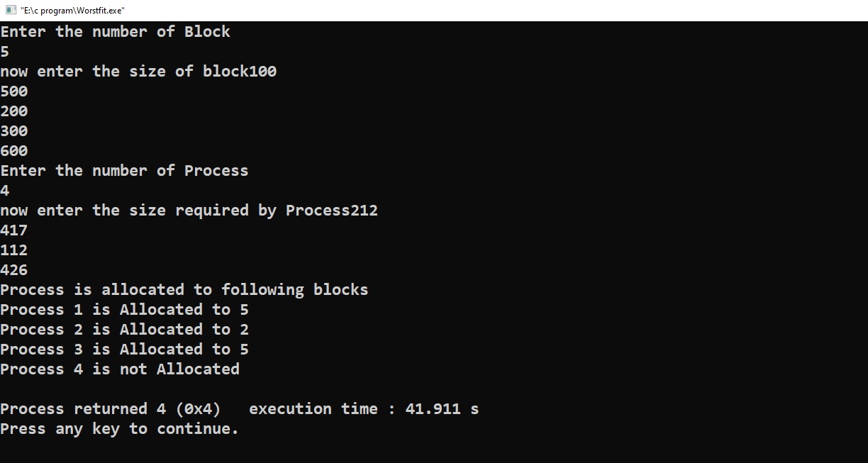Click the block size value 300

click(x=14, y=131)
